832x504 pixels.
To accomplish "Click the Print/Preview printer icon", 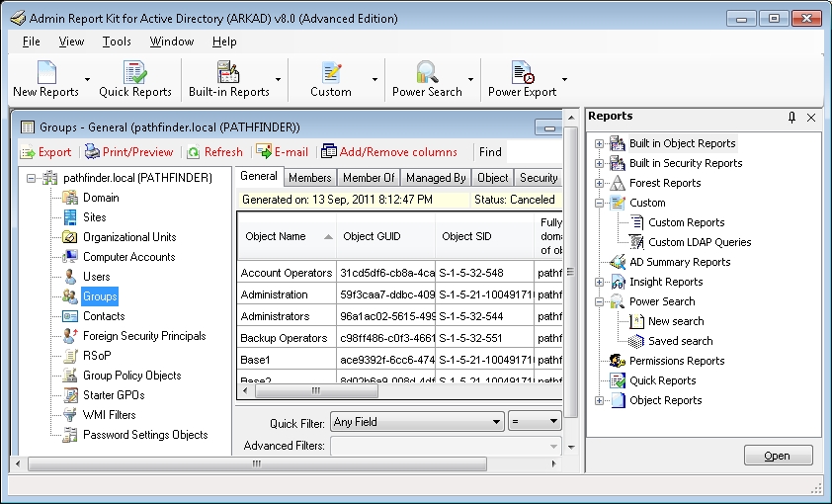I will pyautogui.click(x=92, y=152).
